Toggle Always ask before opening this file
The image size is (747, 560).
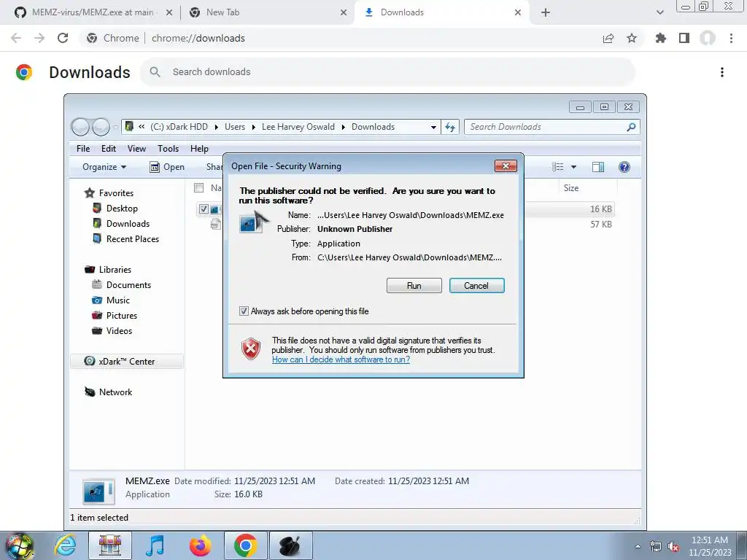pos(244,311)
